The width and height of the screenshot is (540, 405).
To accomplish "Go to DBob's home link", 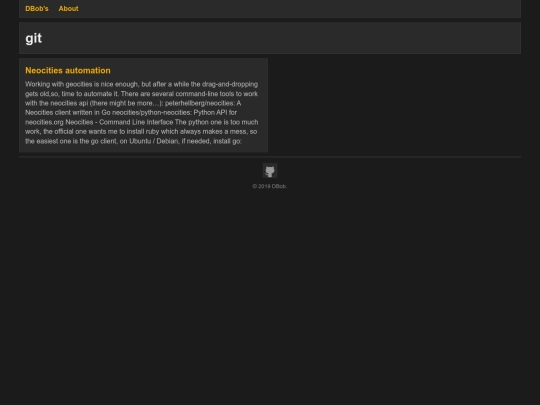I will click(x=37, y=9).
